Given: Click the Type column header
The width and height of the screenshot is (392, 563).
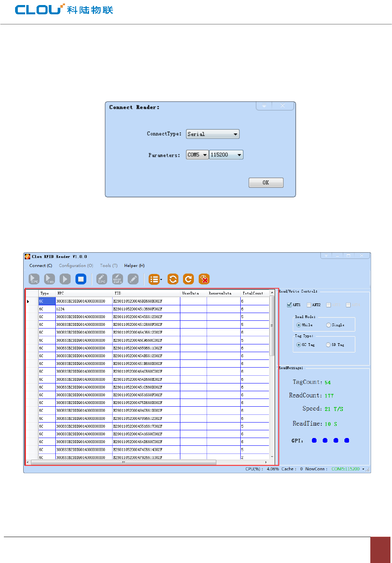Looking at the screenshot, I should 47,293.
